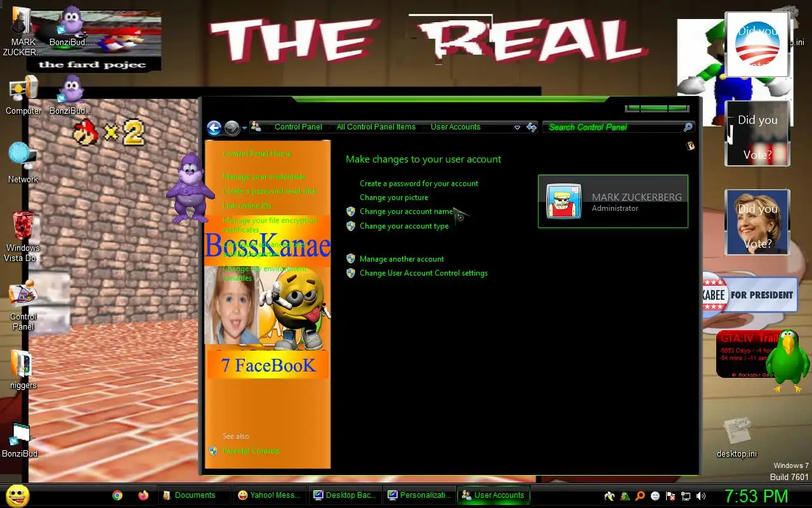This screenshot has height=508, width=812.
Task: Open Create a password for your account
Action: point(419,184)
